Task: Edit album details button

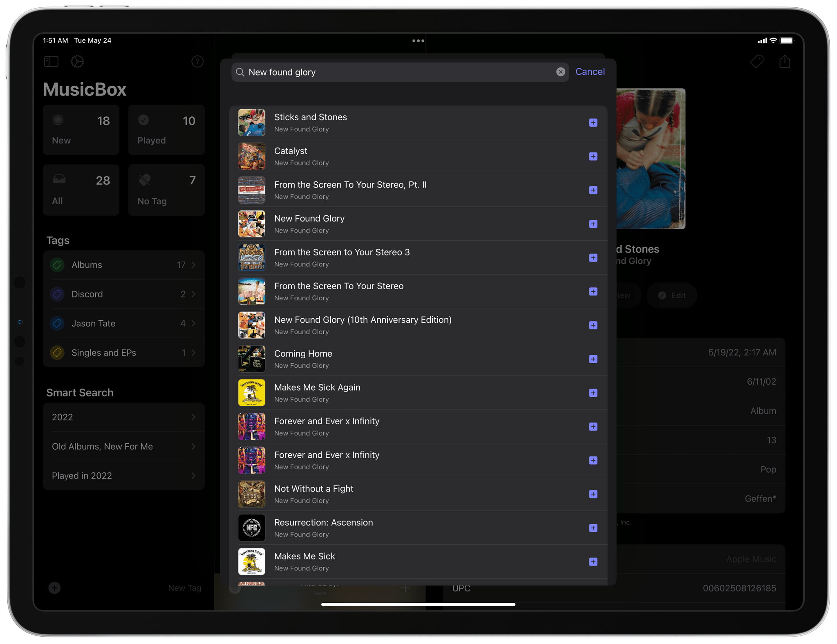Action: [x=671, y=295]
